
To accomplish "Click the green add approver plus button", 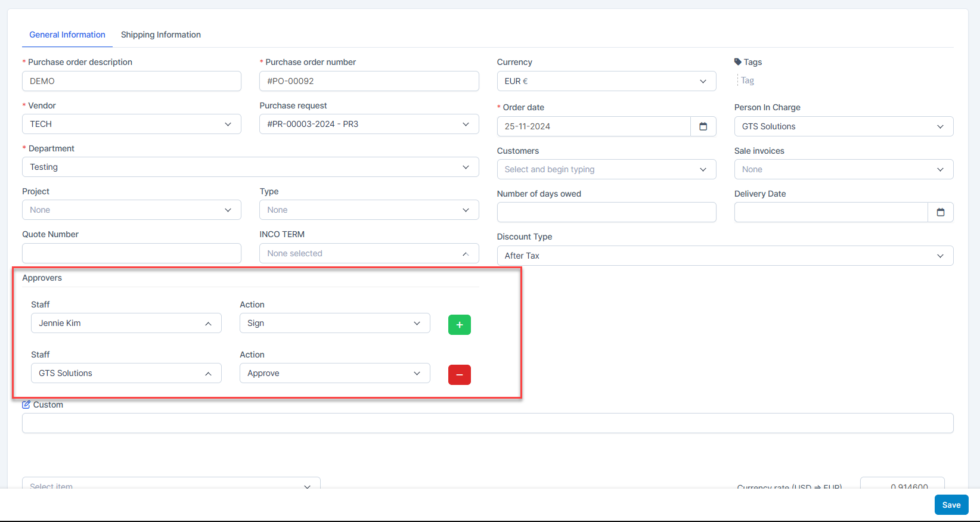I will pos(459,325).
